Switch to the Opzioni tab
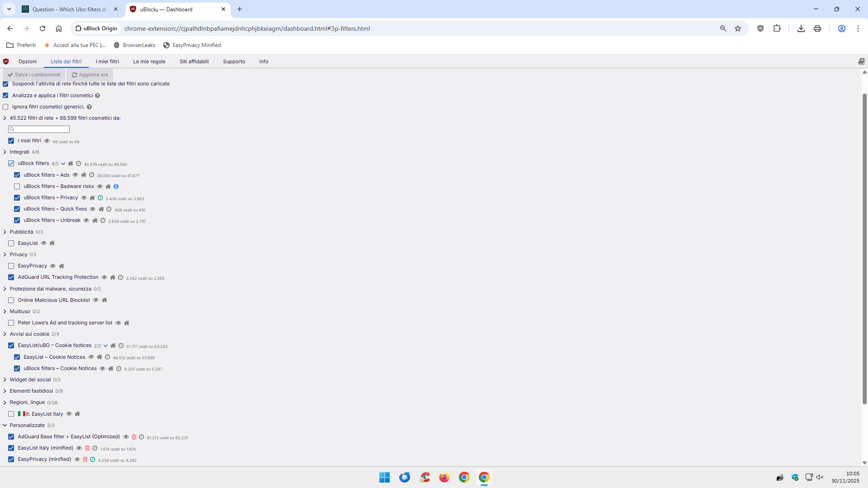Screen dimensions: 868x488 pos(28,61)
